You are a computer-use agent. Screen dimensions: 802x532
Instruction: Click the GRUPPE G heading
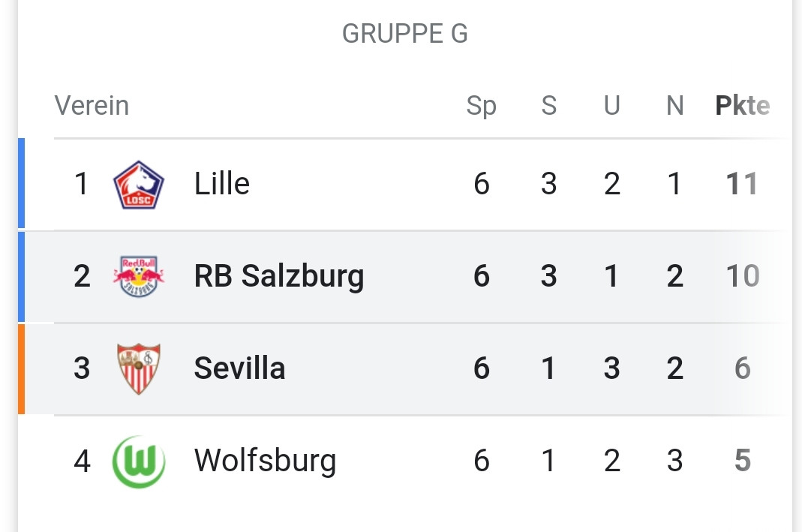[x=404, y=34]
